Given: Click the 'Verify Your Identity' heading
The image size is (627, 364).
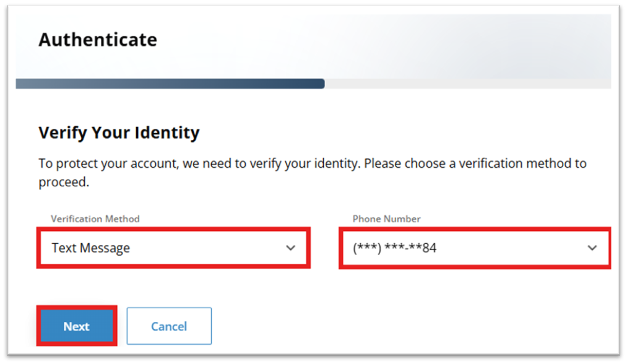Looking at the screenshot, I should (119, 132).
